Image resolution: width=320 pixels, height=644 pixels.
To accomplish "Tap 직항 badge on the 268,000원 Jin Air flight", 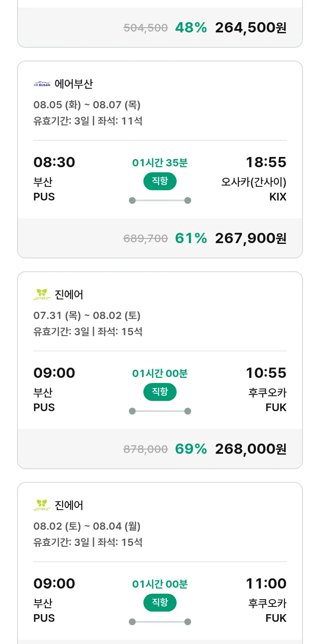I will point(160,392).
